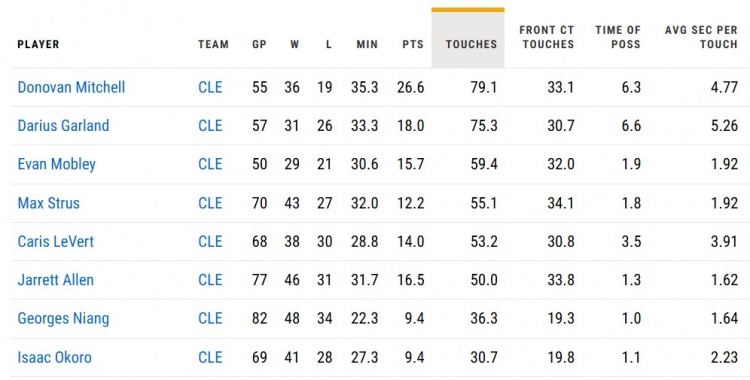This screenshot has width=750, height=380.
Task: Click Georges Niang's name link
Action: [63, 318]
